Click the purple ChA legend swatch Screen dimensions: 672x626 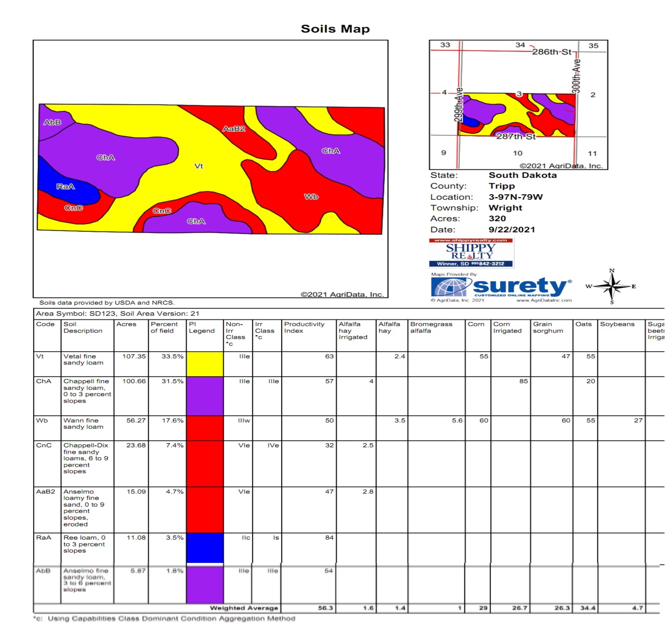(205, 396)
